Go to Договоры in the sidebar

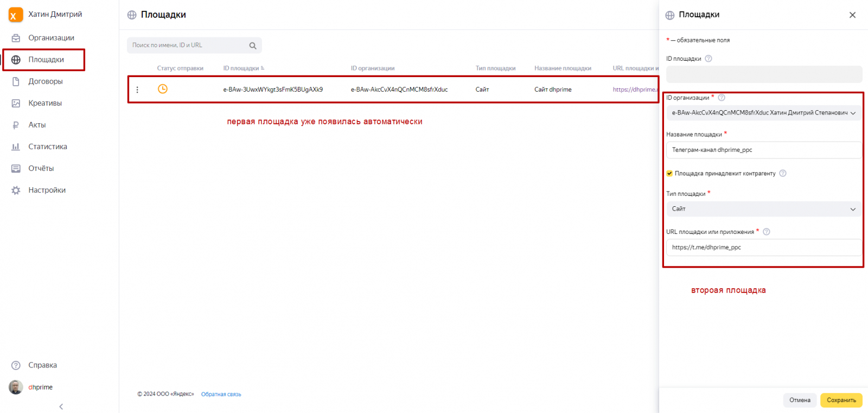pyautogui.click(x=46, y=81)
